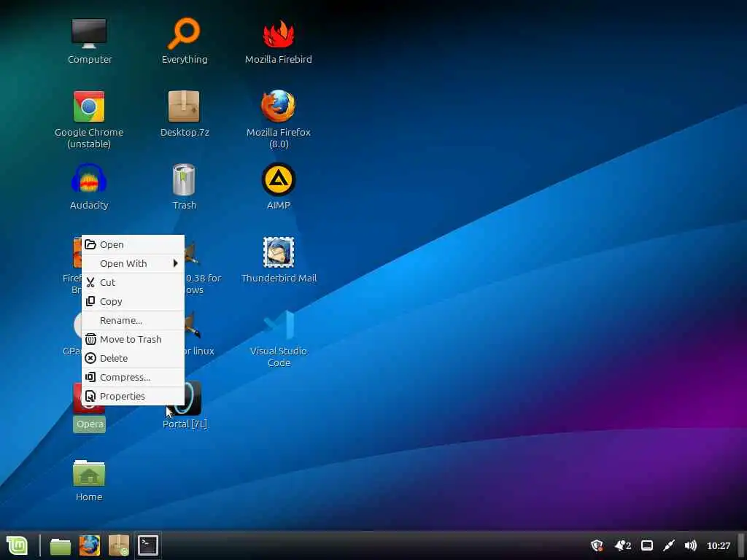Click the Audacity label text

click(89, 205)
